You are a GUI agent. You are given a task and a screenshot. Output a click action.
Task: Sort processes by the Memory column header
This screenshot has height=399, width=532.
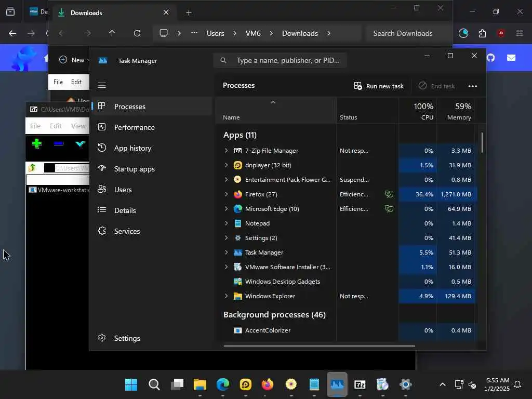tap(456, 111)
